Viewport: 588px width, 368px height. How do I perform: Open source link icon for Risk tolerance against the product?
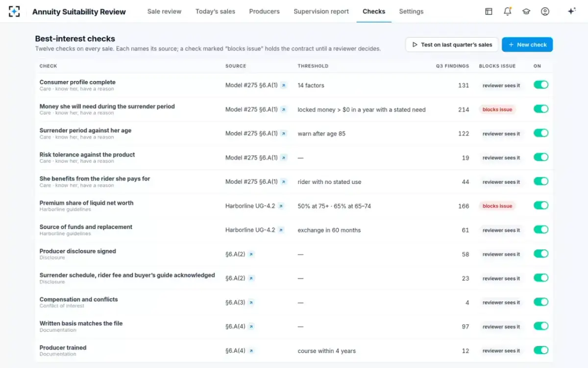point(284,158)
